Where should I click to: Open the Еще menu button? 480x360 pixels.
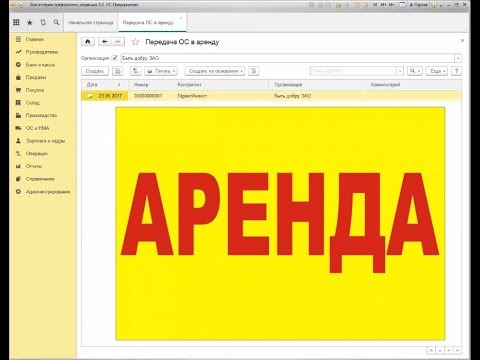coord(437,71)
